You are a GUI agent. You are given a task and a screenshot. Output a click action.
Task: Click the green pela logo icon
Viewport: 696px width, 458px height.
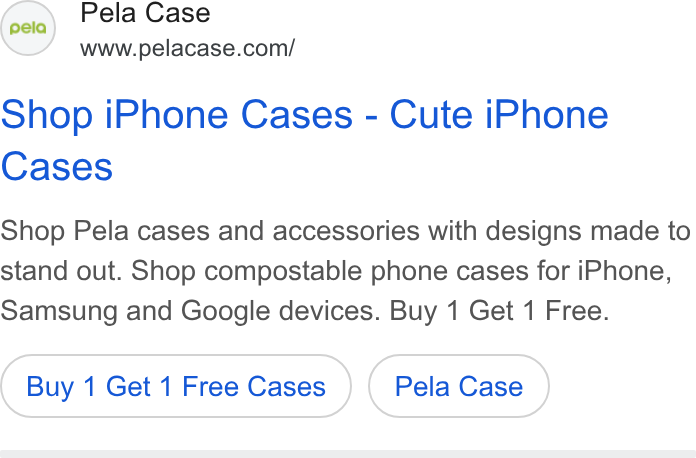click(x=28, y=28)
